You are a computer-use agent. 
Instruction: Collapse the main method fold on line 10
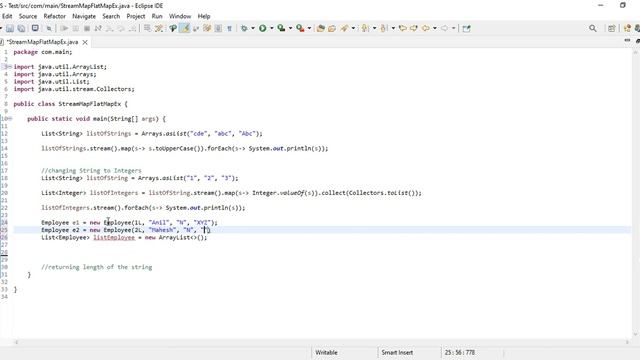[x=9, y=119]
